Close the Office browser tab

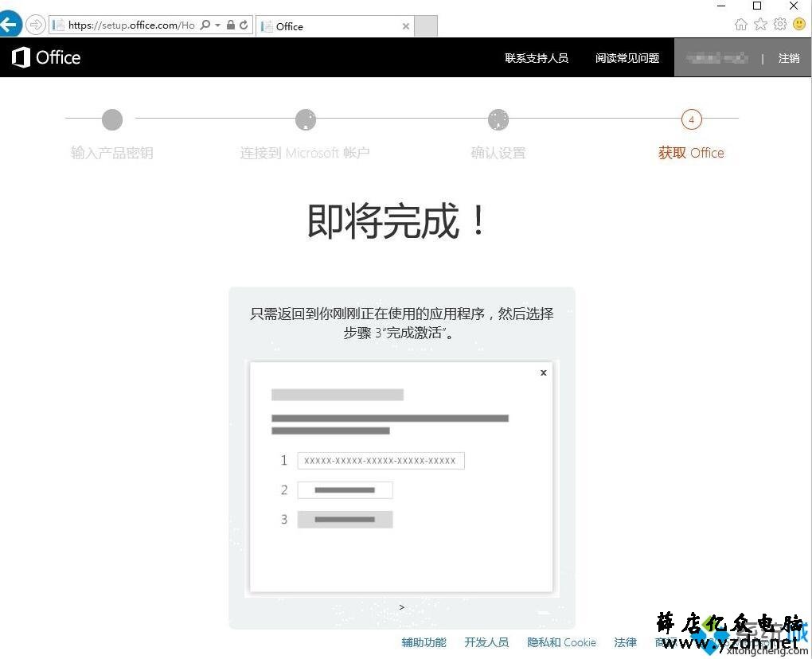pos(405,26)
